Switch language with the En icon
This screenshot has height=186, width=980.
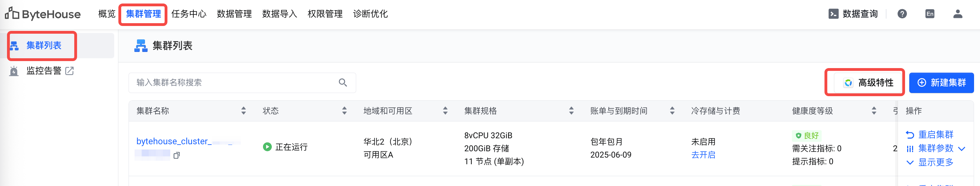(x=930, y=14)
